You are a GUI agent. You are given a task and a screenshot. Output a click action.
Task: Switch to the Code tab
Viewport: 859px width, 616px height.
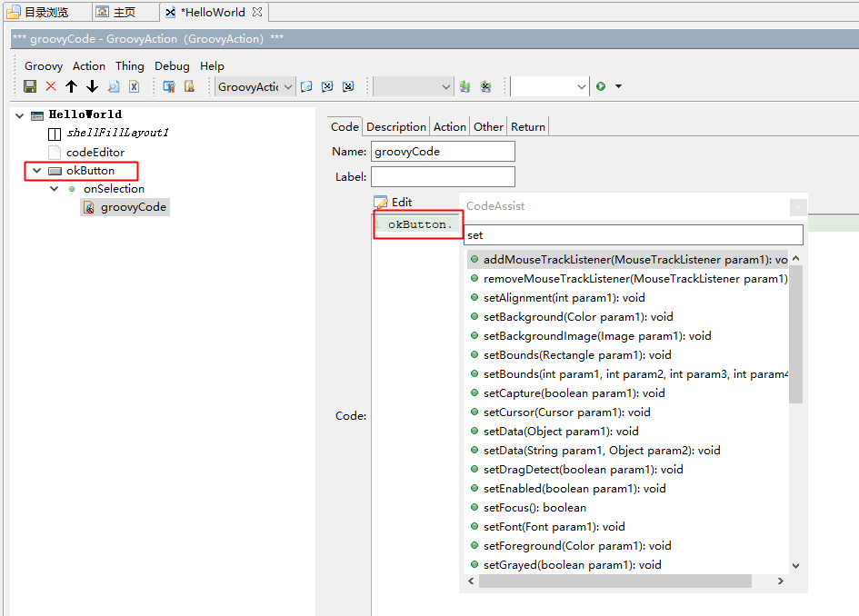[345, 127]
